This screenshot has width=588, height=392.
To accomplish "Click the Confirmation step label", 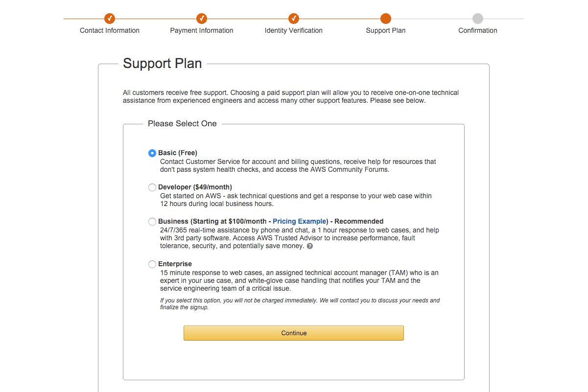I will (x=478, y=30).
